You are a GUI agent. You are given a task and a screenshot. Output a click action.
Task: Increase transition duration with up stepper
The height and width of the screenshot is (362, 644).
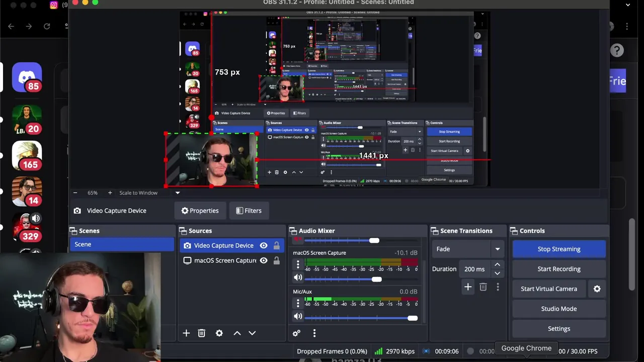(x=497, y=264)
